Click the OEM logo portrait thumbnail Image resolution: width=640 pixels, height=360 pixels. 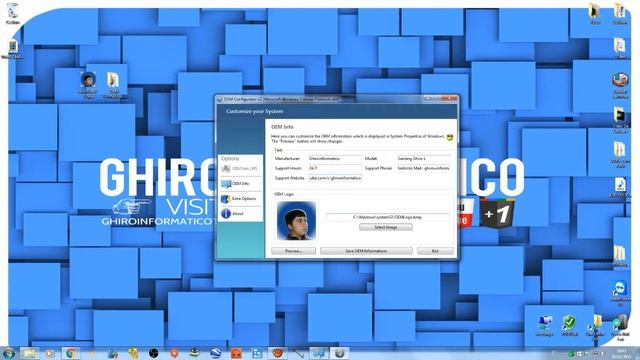296,220
